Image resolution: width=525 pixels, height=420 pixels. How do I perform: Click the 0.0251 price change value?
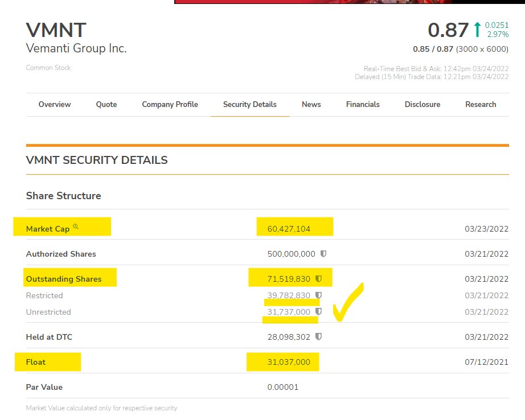tap(497, 25)
